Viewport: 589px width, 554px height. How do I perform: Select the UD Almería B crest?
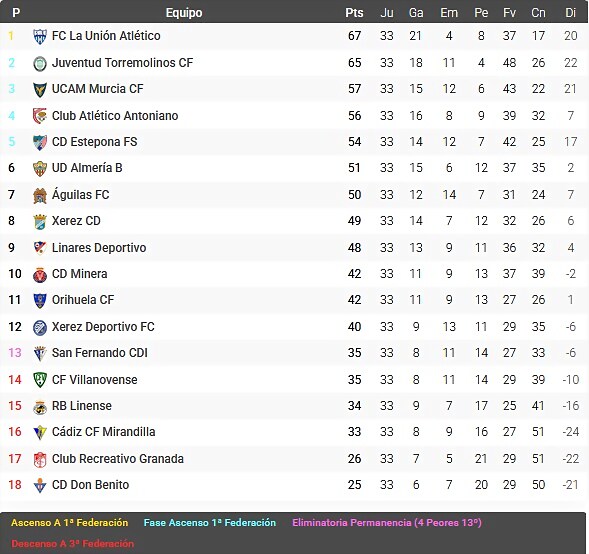[40, 169]
